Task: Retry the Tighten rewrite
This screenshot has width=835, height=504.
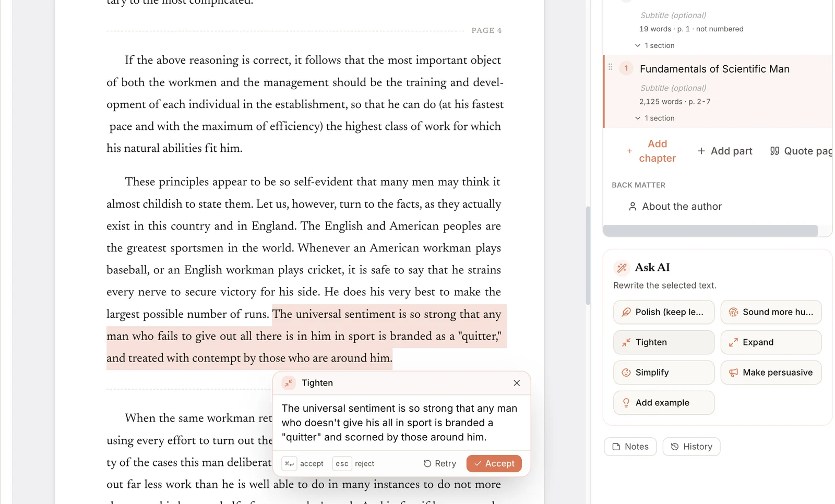Action: 440,463
